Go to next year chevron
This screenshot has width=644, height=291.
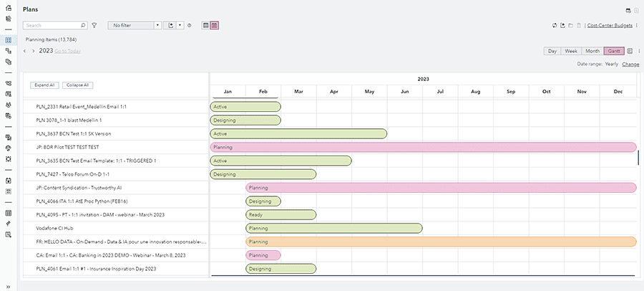33,51
